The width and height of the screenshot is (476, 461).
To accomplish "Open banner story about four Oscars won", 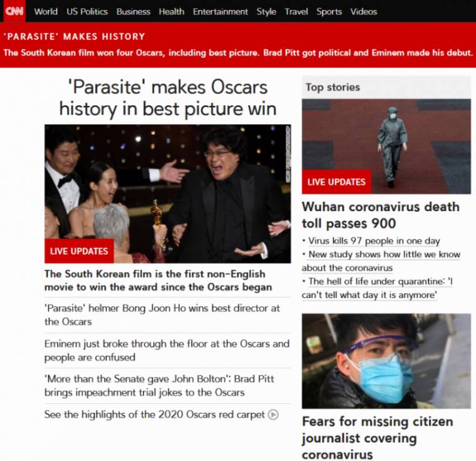I will point(238,53).
